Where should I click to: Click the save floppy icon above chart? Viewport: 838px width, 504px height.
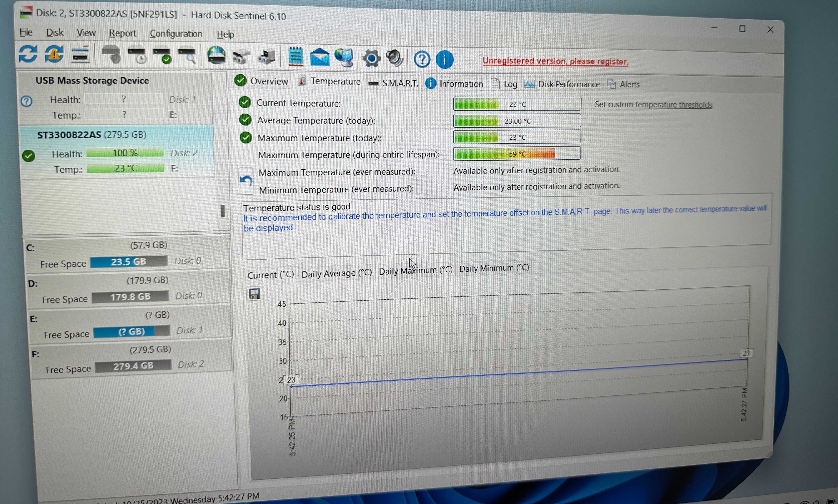(255, 293)
